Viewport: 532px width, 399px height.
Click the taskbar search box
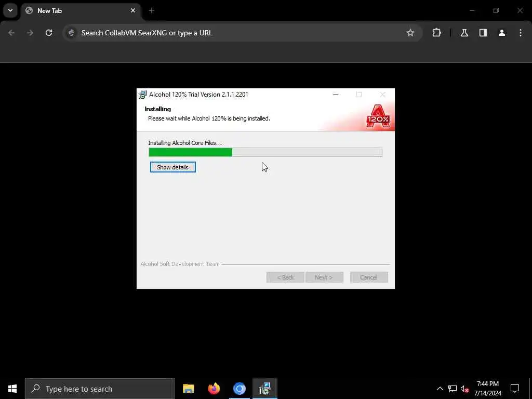pyautogui.click(x=100, y=389)
